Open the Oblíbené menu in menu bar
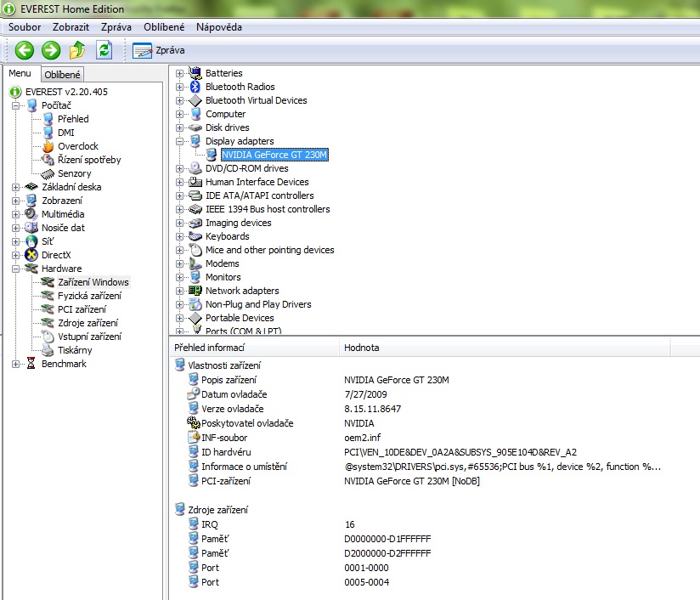 164,27
